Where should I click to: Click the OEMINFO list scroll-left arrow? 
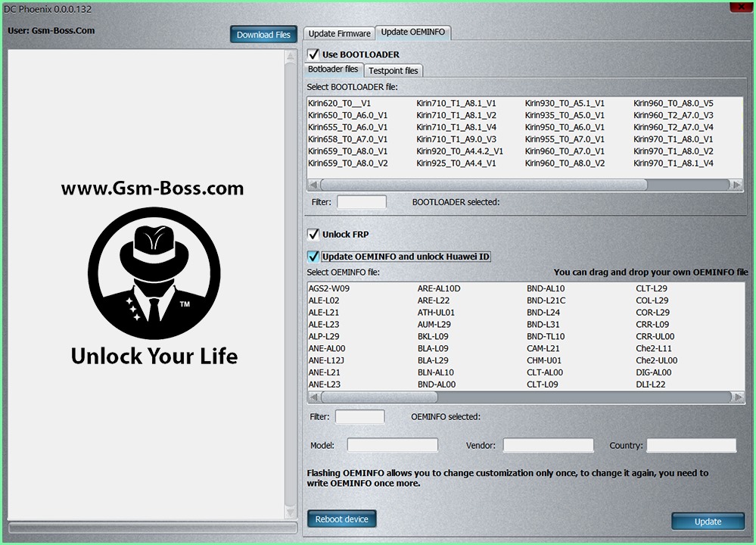[314, 397]
